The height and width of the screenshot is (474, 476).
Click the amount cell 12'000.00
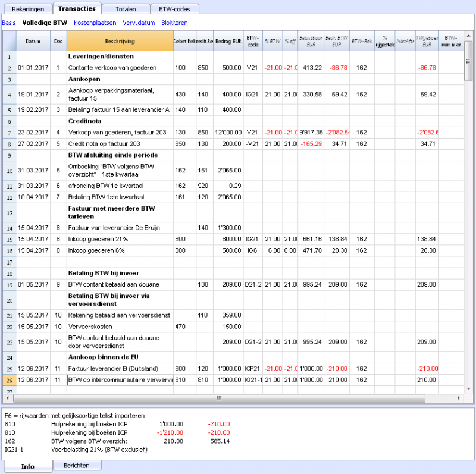click(228, 132)
